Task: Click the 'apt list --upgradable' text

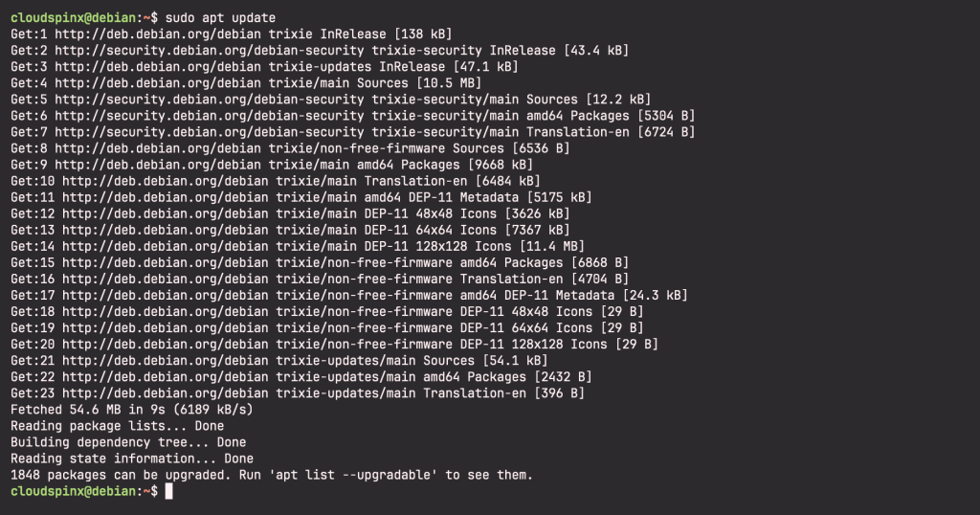Action: pos(353,475)
